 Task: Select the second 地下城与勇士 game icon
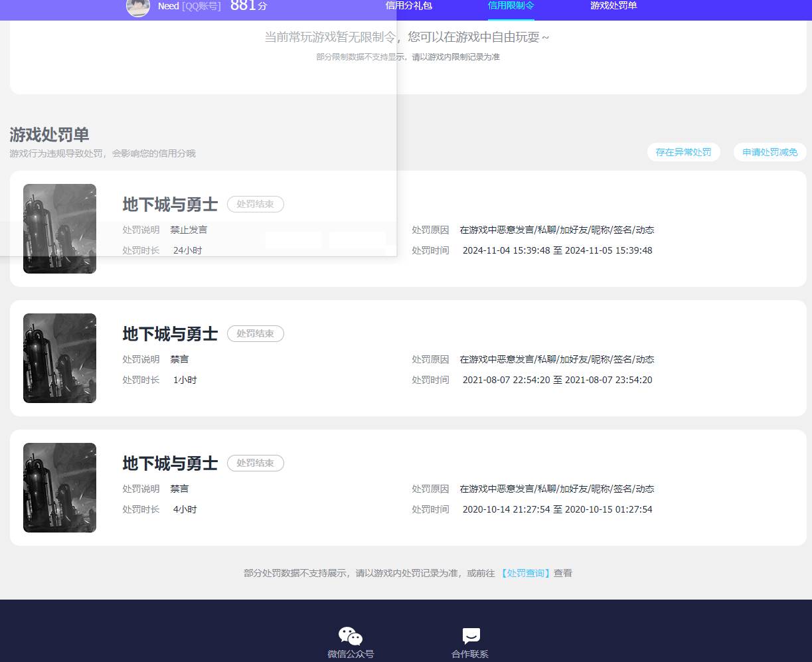click(x=59, y=358)
